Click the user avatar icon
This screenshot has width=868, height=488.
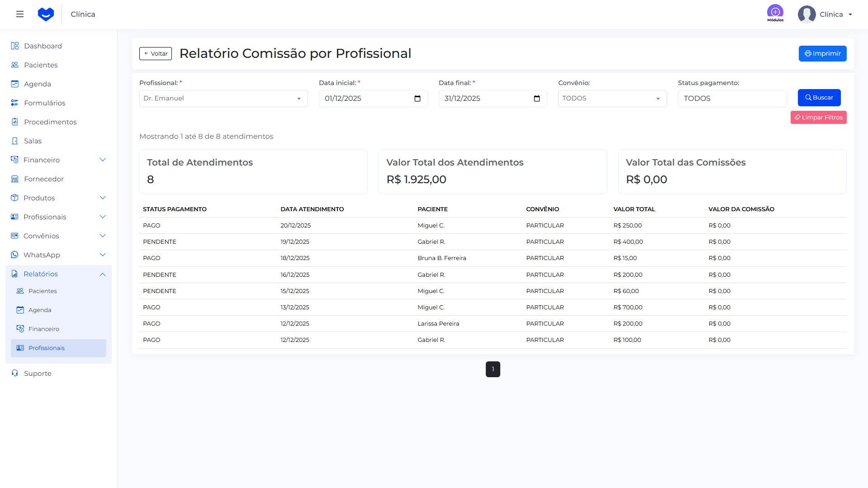(x=806, y=14)
